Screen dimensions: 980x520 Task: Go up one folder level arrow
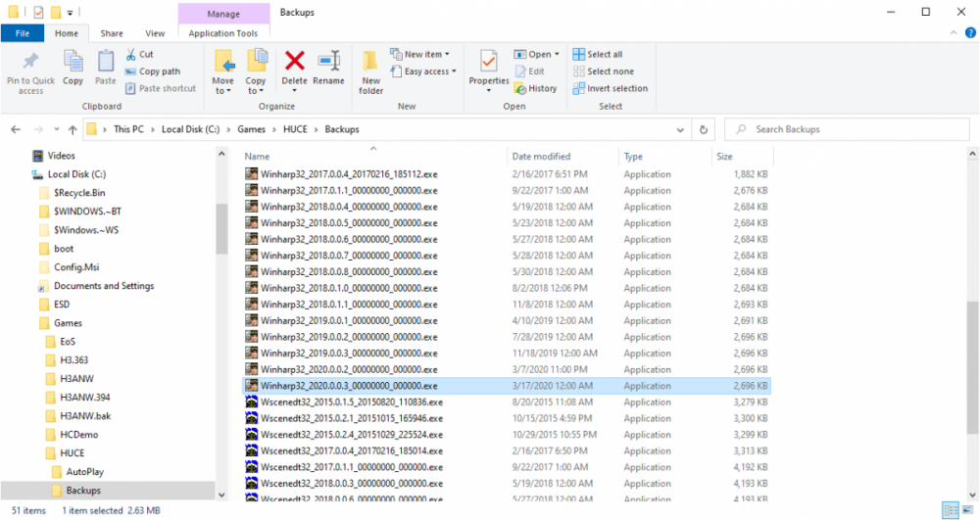click(73, 129)
